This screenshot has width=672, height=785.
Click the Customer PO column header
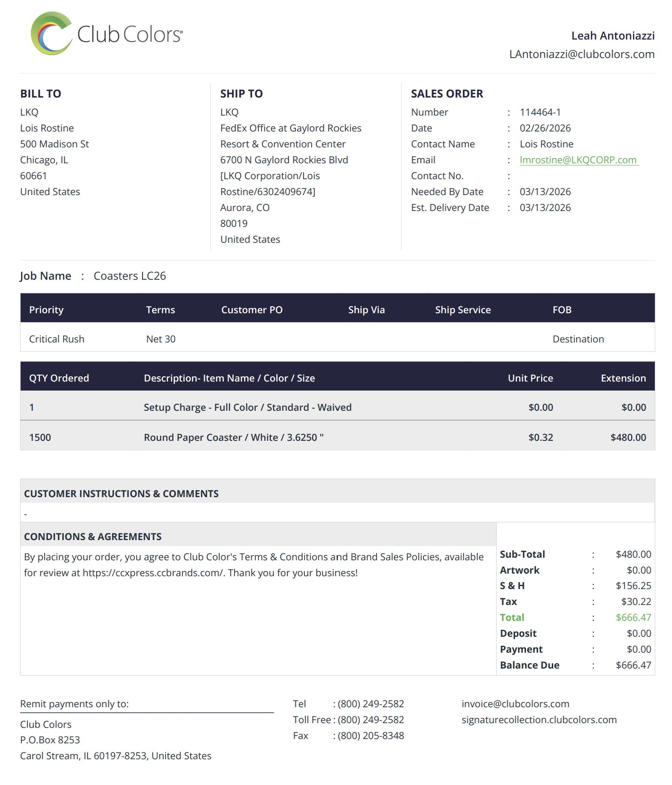tap(252, 310)
